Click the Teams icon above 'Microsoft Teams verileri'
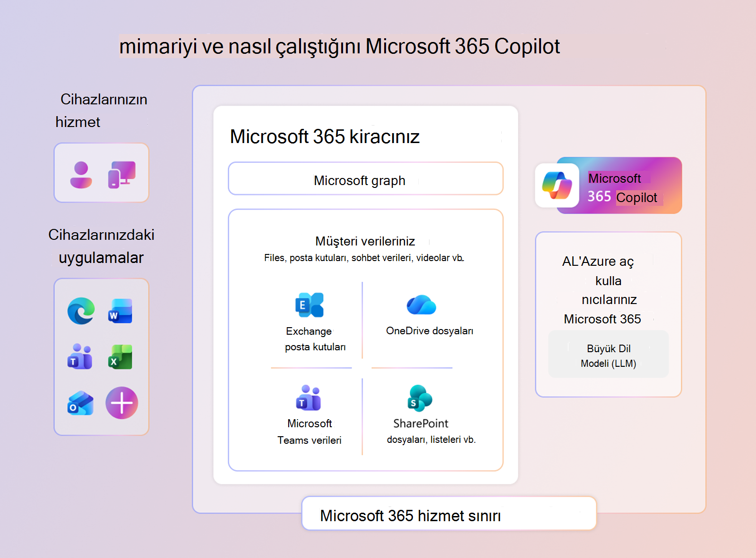Viewport: 756px width, 558px height. (309, 397)
